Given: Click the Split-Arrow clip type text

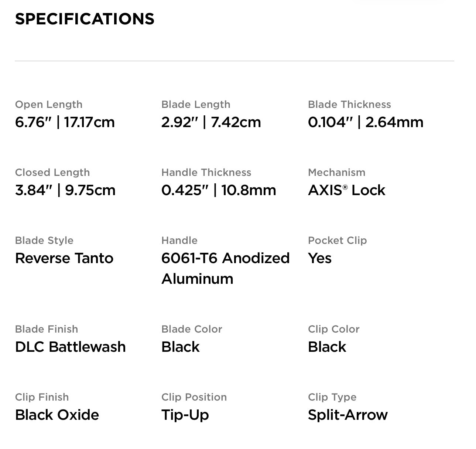Looking at the screenshot, I should click(x=348, y=415).
